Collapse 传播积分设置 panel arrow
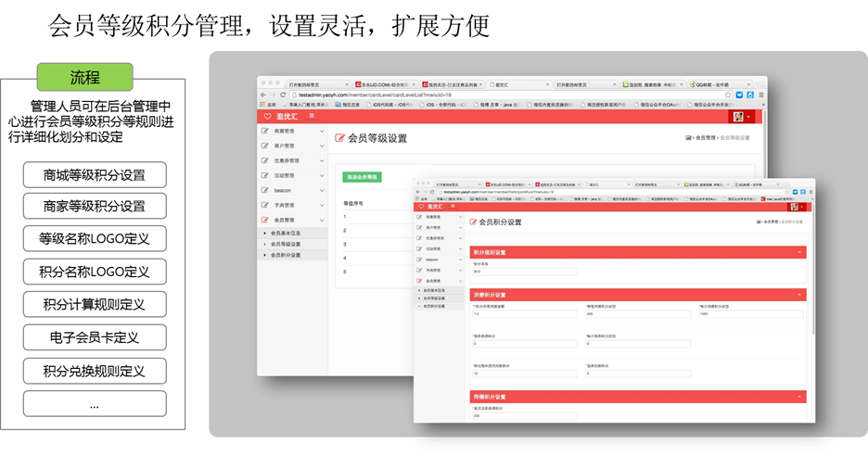868x456 pixels. [798, 397]
